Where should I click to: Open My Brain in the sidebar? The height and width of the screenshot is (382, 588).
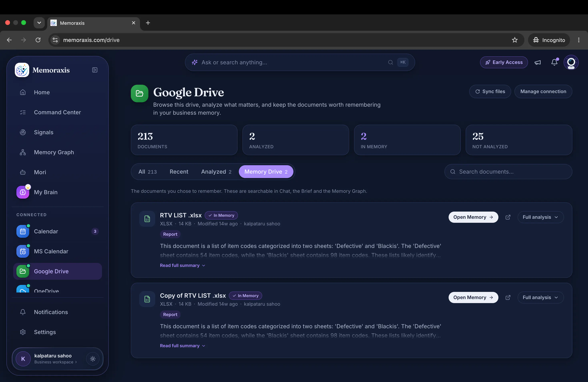pos(58,192)
